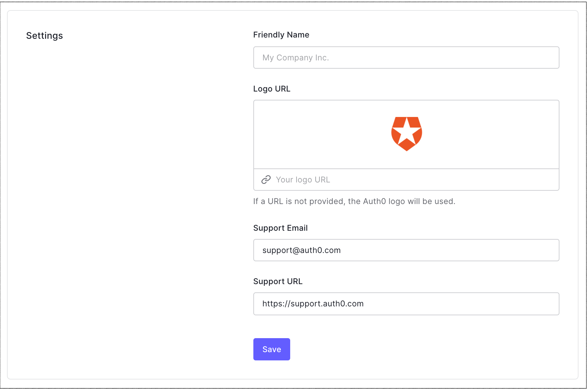Click the orange Auth0 shield logo
The image size is (588, 389).
point(406,134)
